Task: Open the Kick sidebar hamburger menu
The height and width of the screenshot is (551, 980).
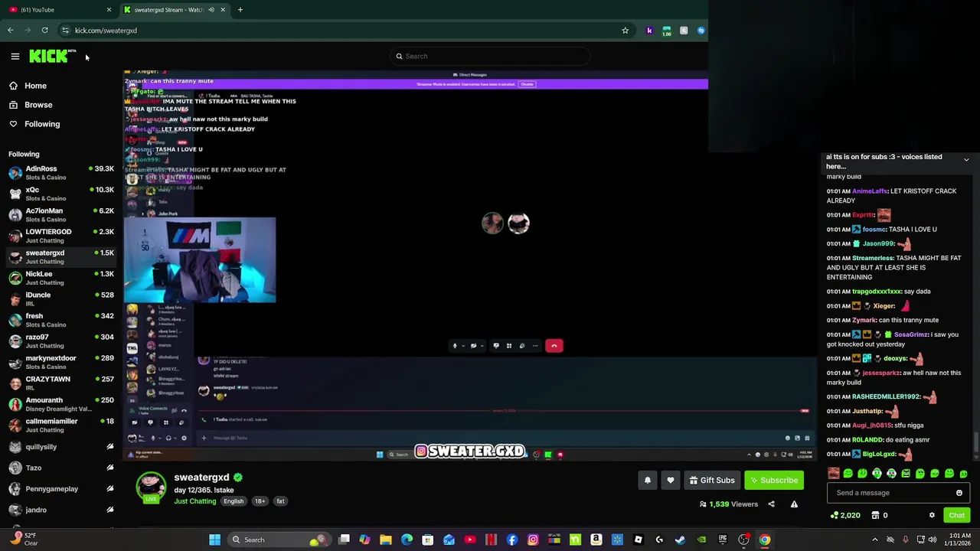Action: coord(15,56)
